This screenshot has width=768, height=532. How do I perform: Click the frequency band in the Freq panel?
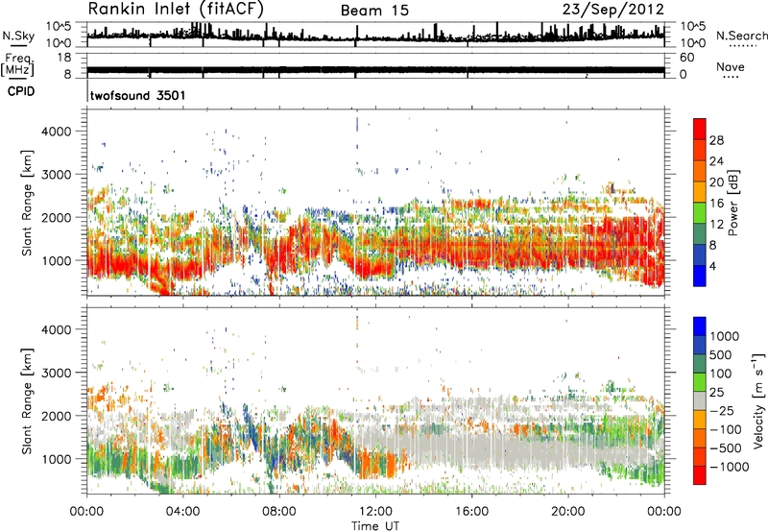(375, 70)
